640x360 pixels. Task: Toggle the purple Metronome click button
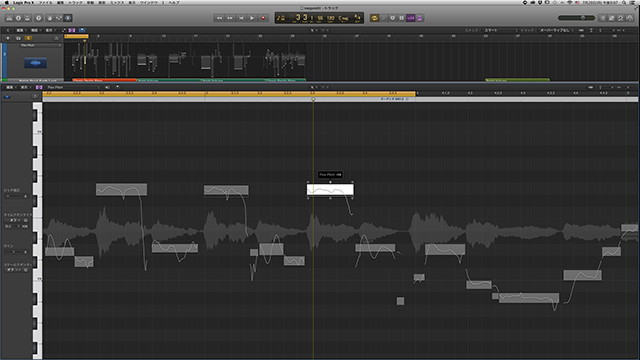420,18
